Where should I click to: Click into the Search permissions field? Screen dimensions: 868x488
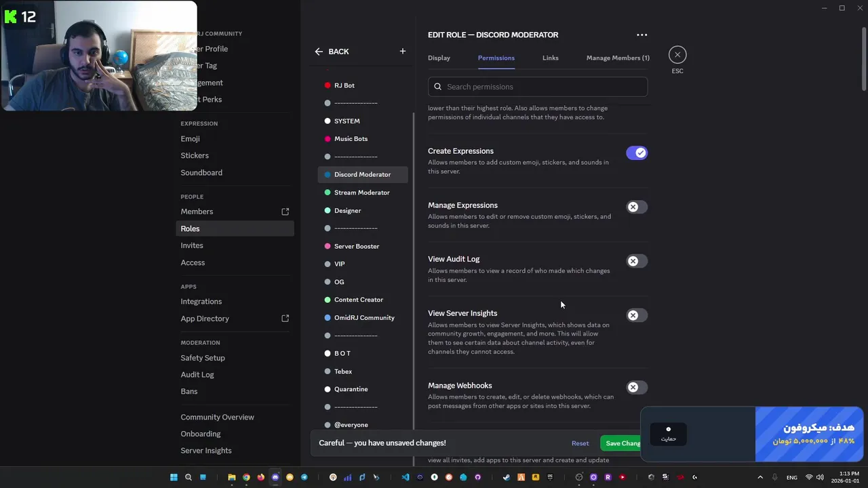tap(538, 87)
